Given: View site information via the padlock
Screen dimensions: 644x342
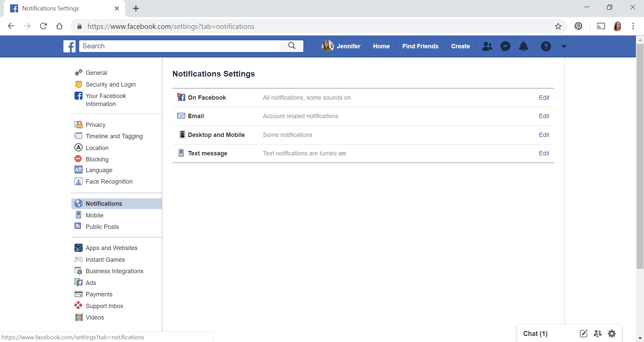Looking at the screenshot, I should 80,26.
